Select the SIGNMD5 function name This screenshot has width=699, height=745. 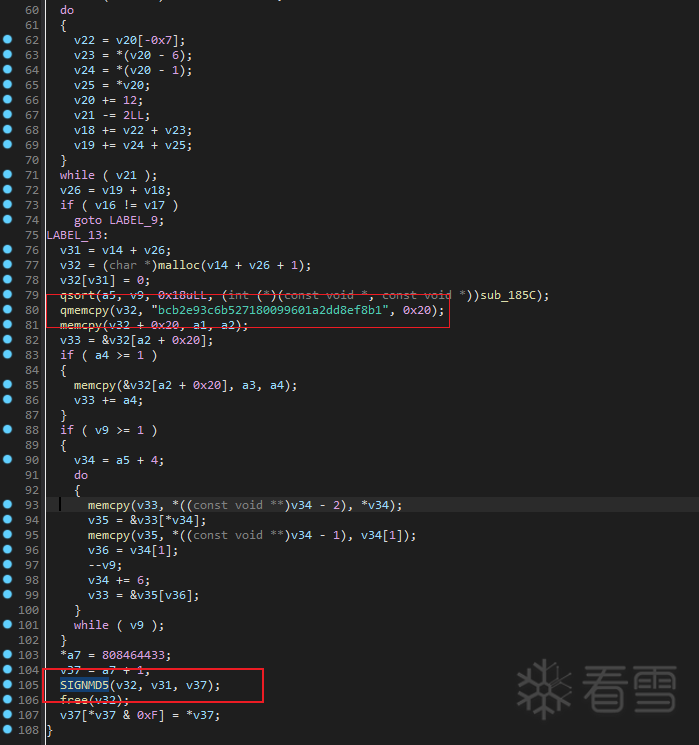[x=84, y=685]
